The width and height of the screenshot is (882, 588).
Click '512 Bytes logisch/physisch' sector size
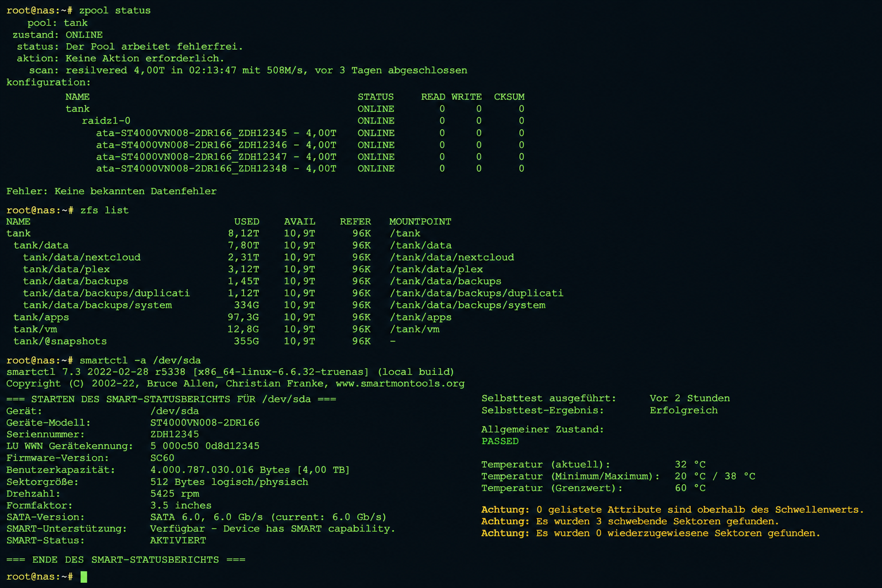pos(229,482)
